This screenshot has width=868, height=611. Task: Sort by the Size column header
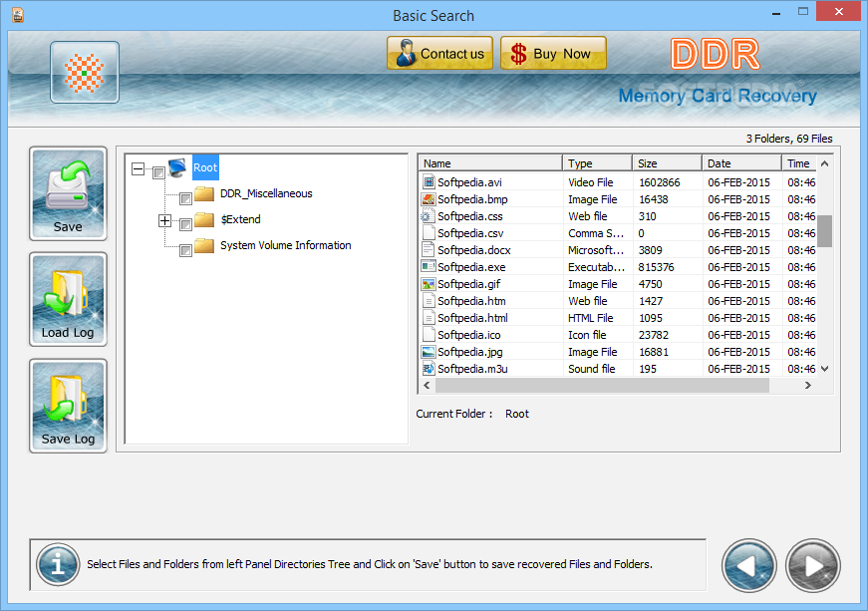(667, 163)
